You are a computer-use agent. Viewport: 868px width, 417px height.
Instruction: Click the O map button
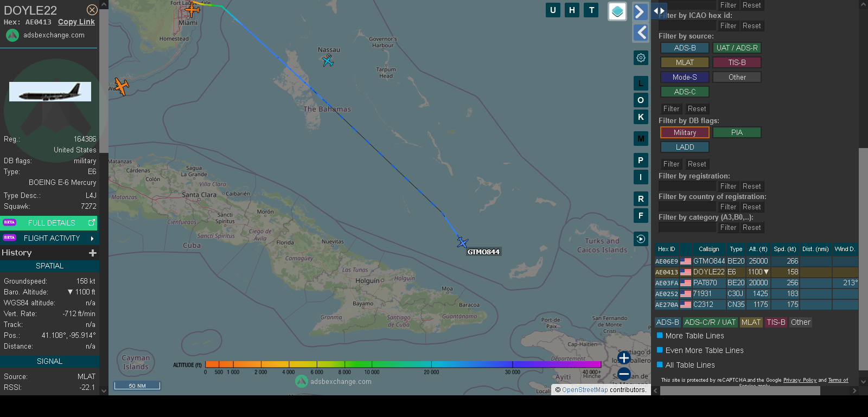point(641,100)
